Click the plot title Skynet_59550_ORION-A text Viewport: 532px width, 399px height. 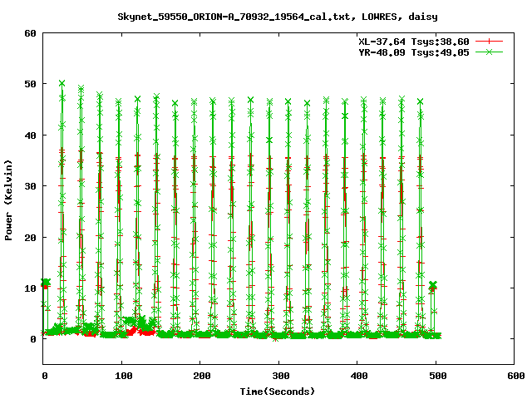click(x=278, y=17)
